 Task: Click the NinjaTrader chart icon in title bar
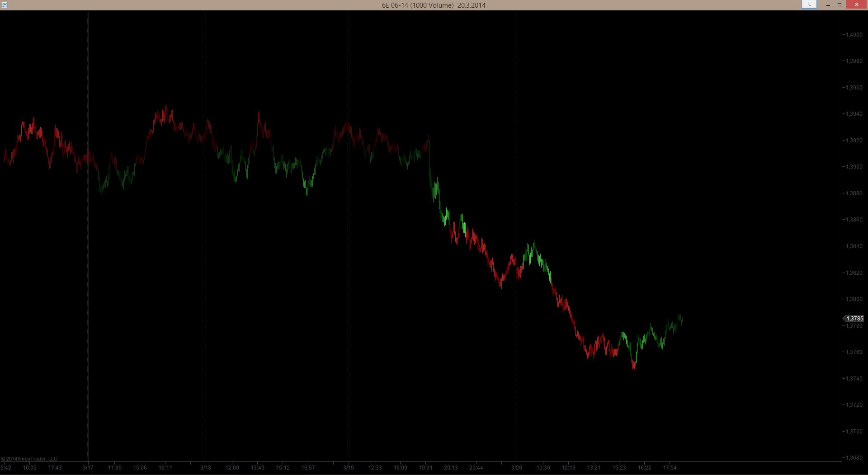coord(4,5)
